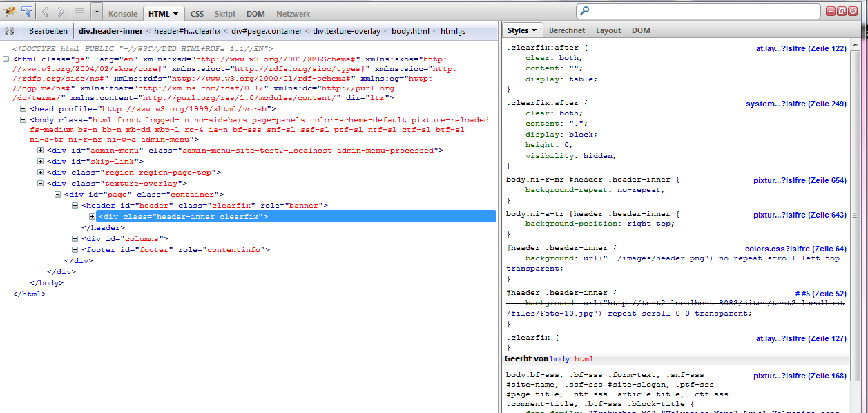Image resolution: width=868 pixels, height=413 pixels.
Task: Expand the region-page-top div node
Action: pos(41,173)
